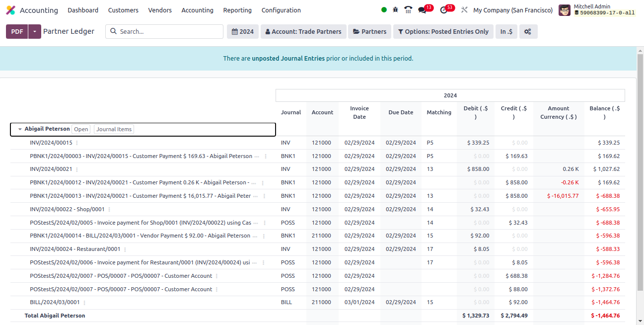
Task: Click the Journal column header
Action: click(291, 112)
